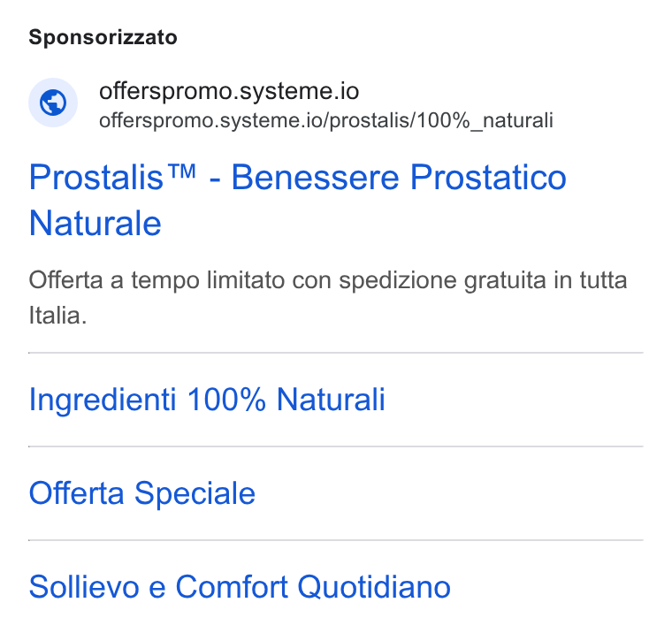Click the word Italia in the description
The width and height of the screenshot is (672, 633).
(x=57, y=316)
